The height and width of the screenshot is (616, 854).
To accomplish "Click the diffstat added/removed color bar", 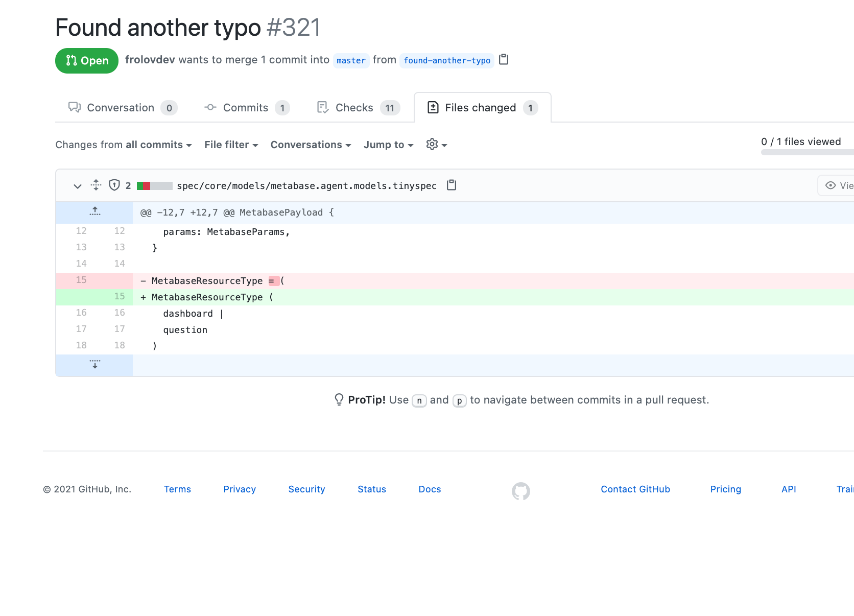I will pos(154,186).
